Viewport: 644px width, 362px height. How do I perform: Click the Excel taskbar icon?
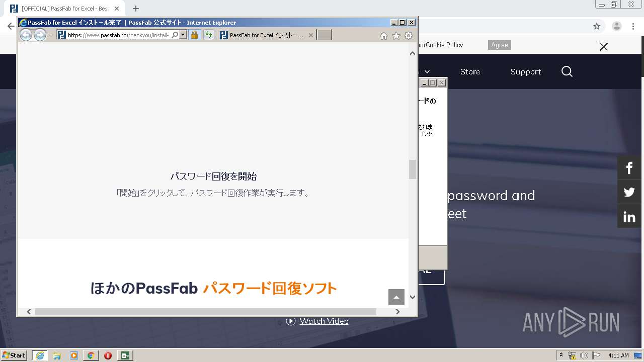tap(125, 355)
